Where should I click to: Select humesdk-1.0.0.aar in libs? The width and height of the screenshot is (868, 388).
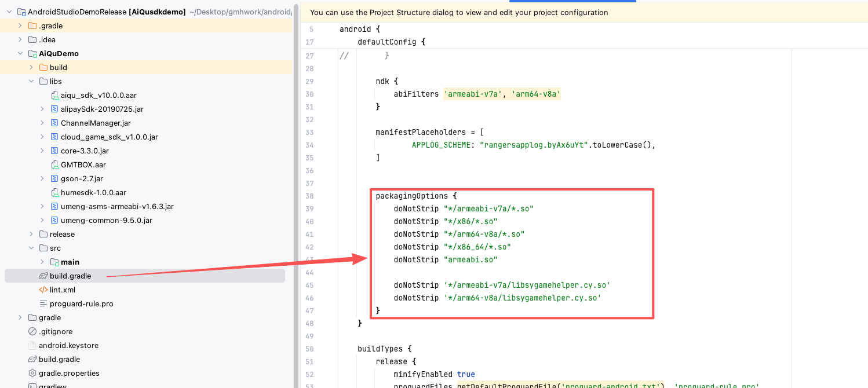93,192
